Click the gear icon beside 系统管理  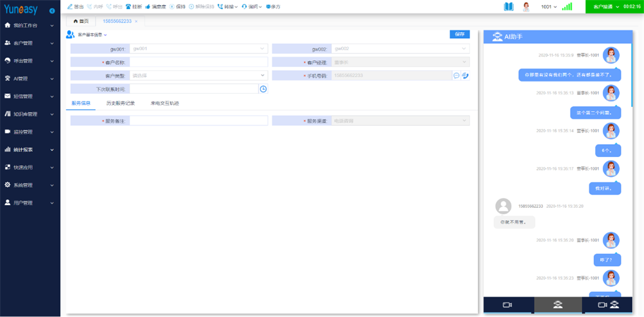coord(7,185)
